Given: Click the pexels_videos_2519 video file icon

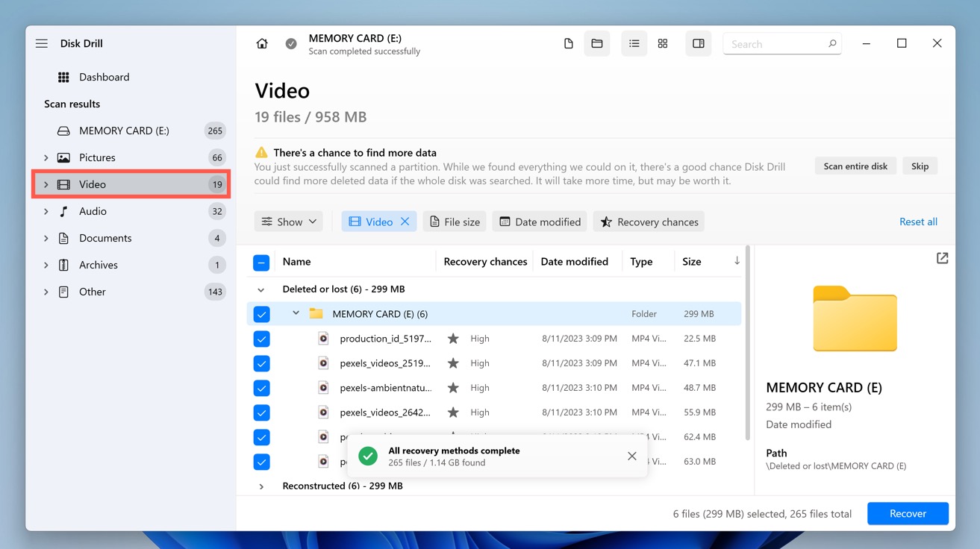Looking at the screenshot, I should (323, 363).
